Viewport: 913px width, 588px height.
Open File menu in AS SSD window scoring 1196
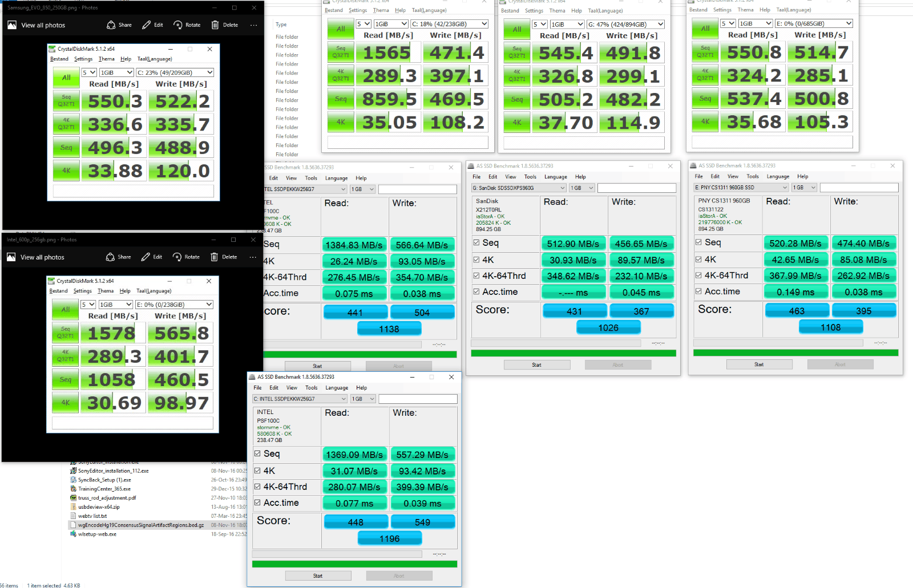257,388
